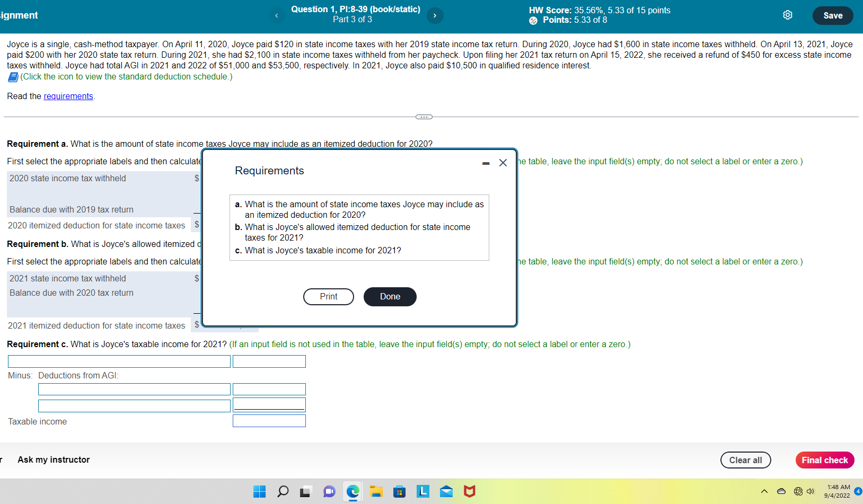Open the Teams Chat taskbar icon
The image size is (863, 504).
[x=329, y=492]
